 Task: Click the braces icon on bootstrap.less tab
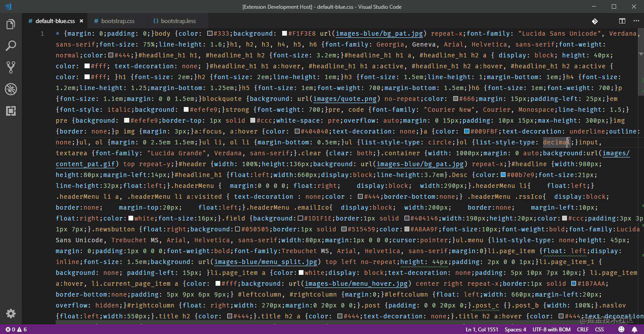point(156,21)
